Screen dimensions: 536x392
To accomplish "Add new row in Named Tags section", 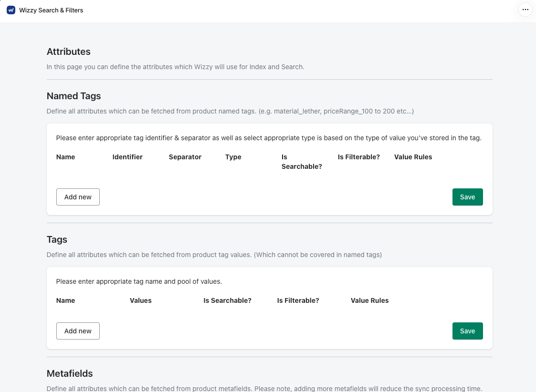I will coord(78,197).
